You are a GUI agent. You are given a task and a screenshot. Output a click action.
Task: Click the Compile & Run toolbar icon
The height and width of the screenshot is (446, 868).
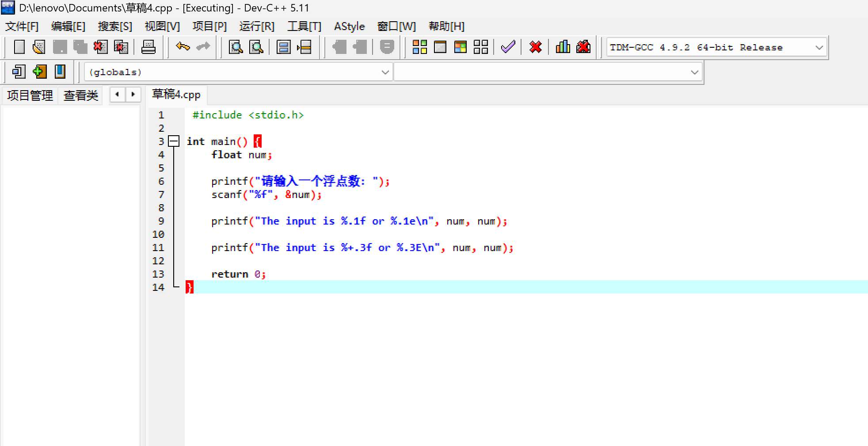[461, 47]
